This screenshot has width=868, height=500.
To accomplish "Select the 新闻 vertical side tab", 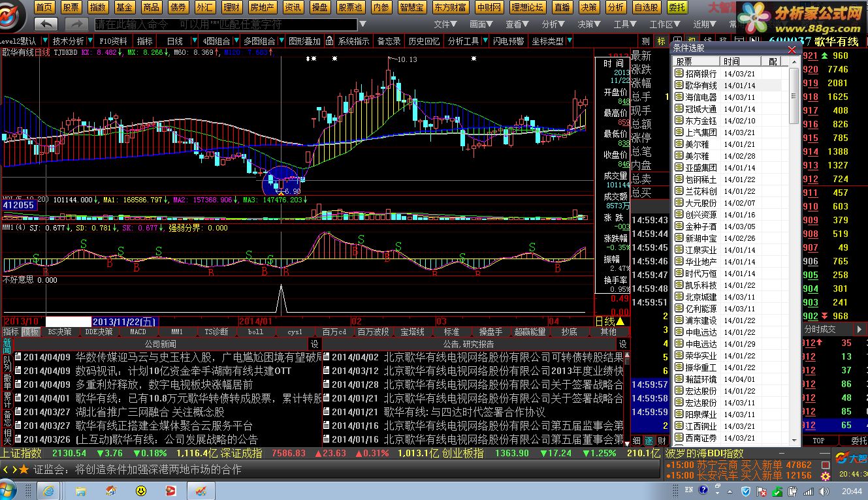I will coord(7,347).
